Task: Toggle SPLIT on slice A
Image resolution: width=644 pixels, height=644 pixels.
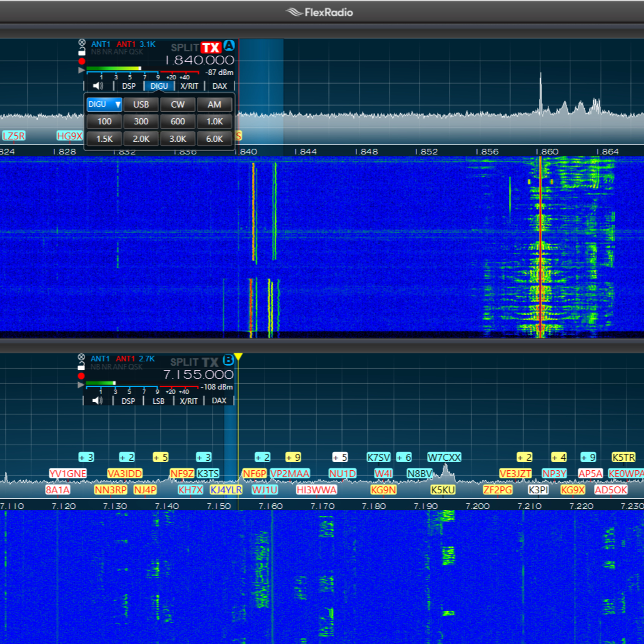Action: pos(185,48)
